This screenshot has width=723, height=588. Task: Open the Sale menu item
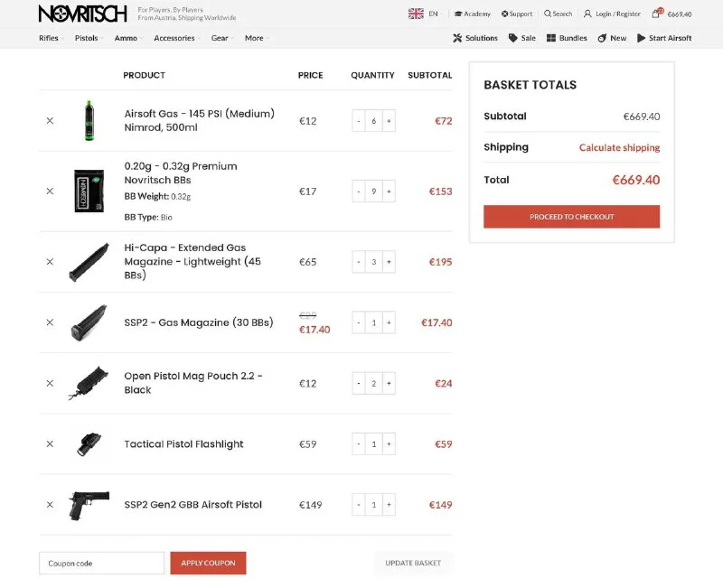[522, 38]
